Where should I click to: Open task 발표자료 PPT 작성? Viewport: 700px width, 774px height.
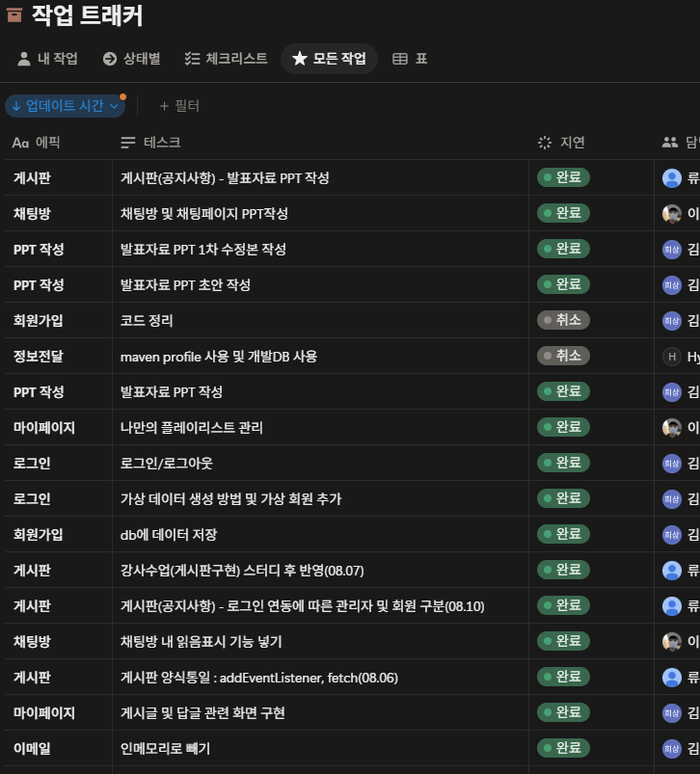click(x=172, y=392)
